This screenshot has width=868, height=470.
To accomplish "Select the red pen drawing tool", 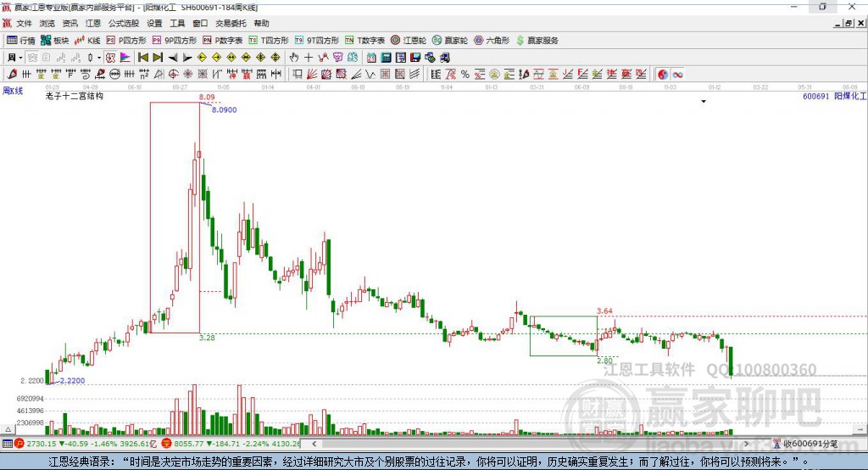I will [12, 75].
